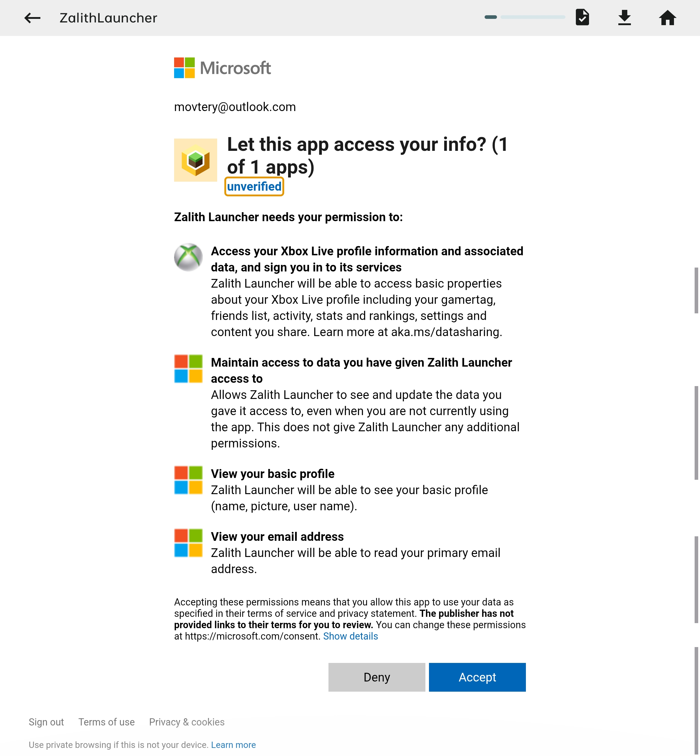Image resolution: width=700 pixels, height=756 pixels.
Task: Open the Terms of use page
Action: point(106,722)
